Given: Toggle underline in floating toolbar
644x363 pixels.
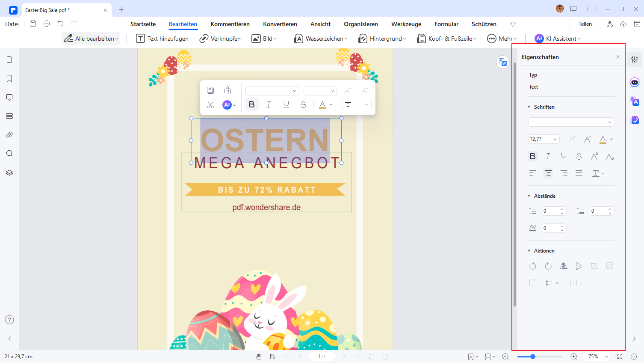Looking at the screenshot, I should point(286,104).
